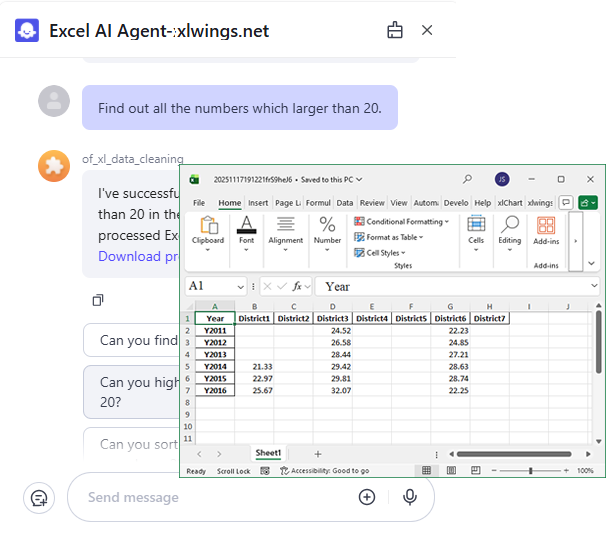Viewport: 606px width, 533px height.
Task: Open the new chat icon button
Action: (x=39, y=498)
